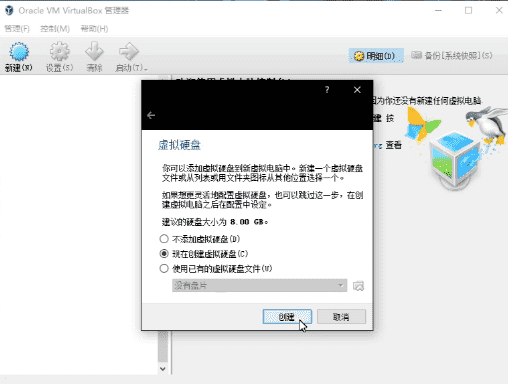Screen dimensions: 508x384
Task: Click the back arrow in wizard dialog
Action: (x=151, y=115)
